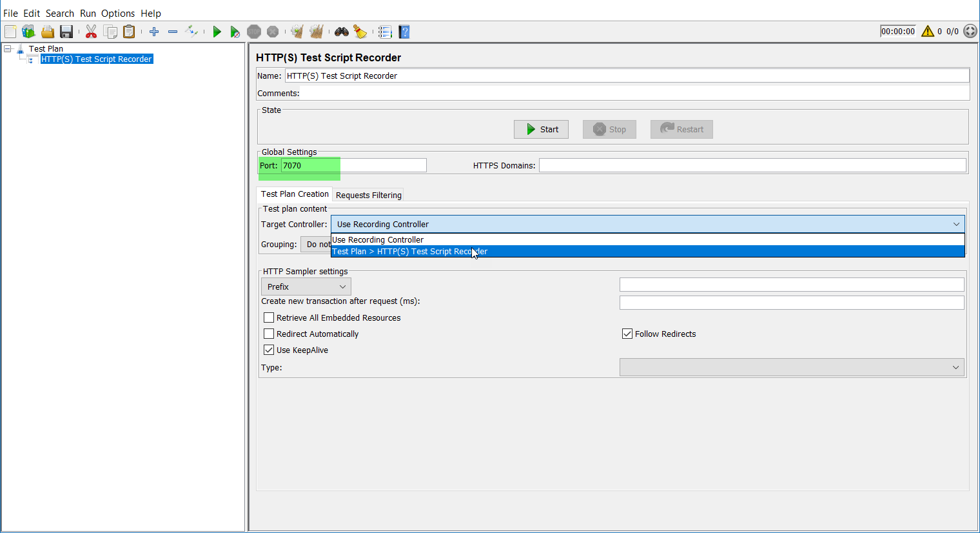
Task: Open the Function Helper list icon
Action: [x=385, y=32]
